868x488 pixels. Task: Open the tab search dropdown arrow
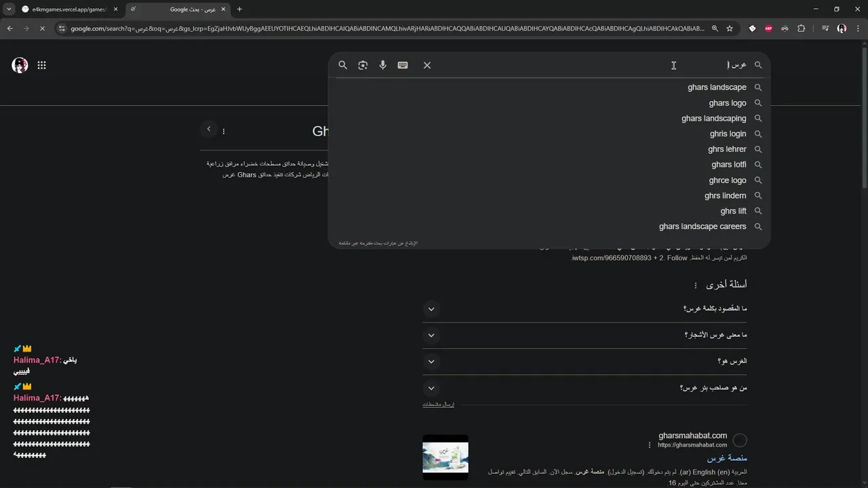[9, 9]
